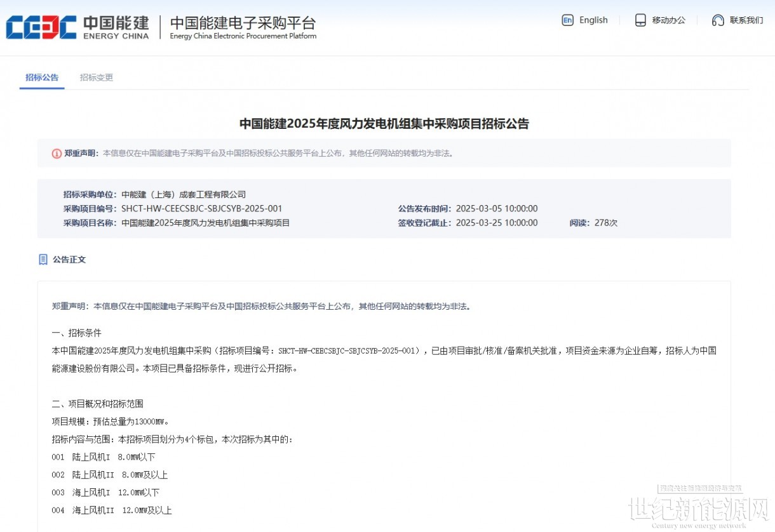Image resolution: width=775 pixels, height=532 pixels.
Task: Click the contact us headset icon
Action: (x=718, y=20)
